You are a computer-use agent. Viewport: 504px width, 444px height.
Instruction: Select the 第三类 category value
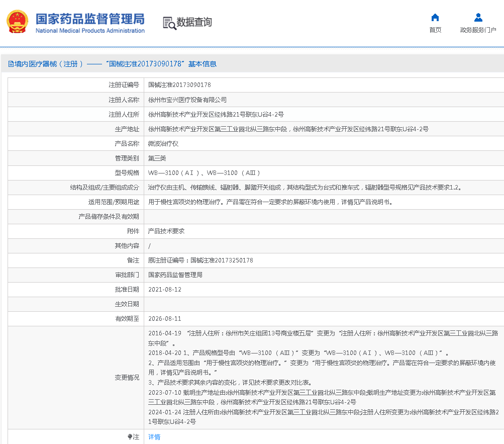pyautogui.click(x=157, y=158)
